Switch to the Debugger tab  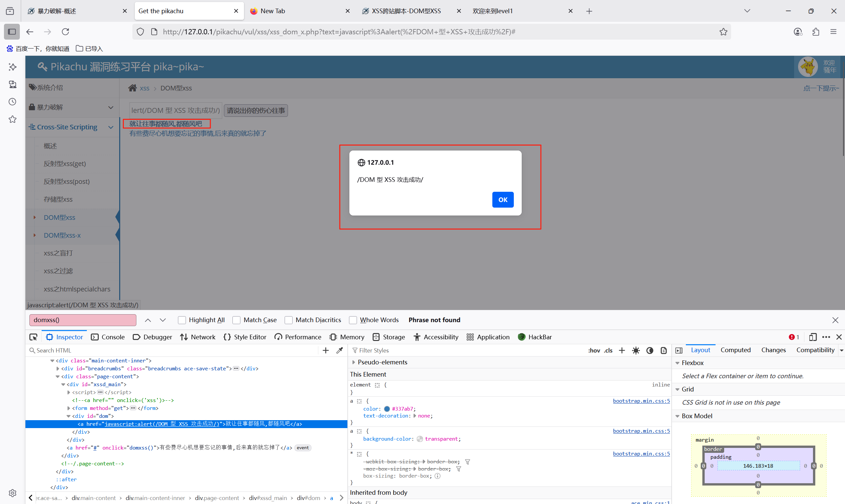coord(153,337)
